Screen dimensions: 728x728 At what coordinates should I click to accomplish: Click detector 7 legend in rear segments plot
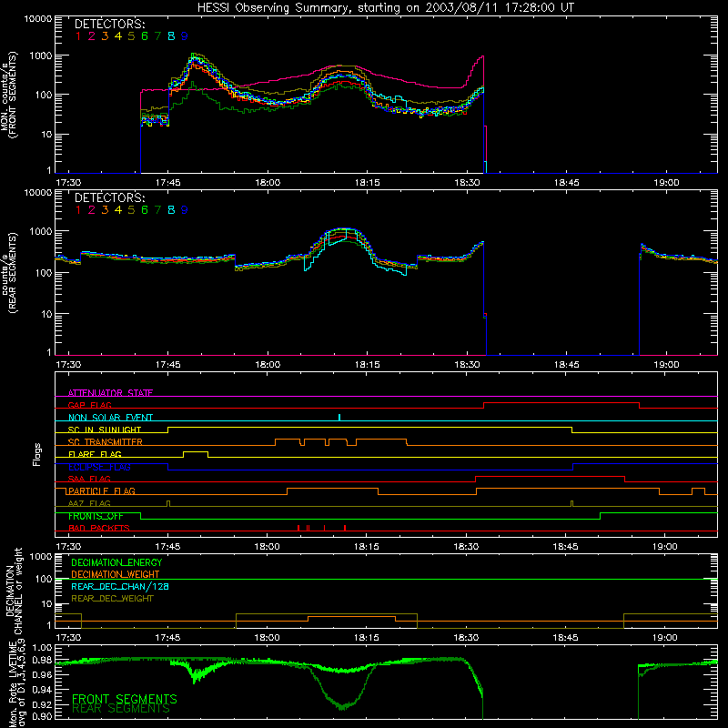(157, 210)
